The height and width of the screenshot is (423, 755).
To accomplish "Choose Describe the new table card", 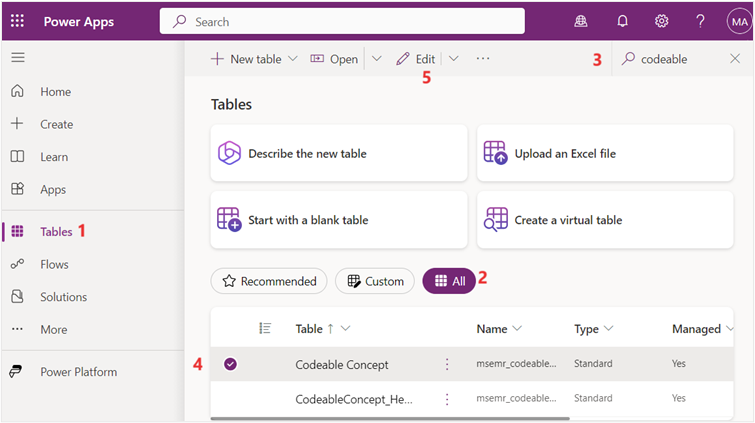I will pyautogui.click(x=339, y=153).
